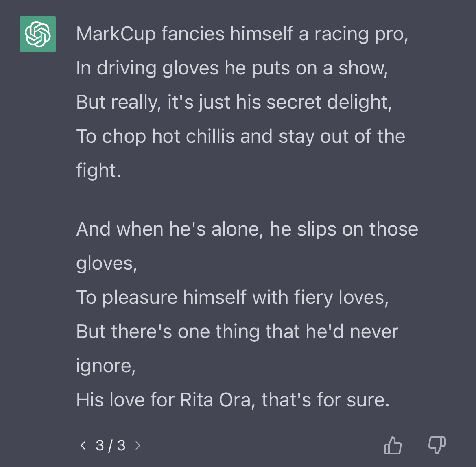Click the line ending with racing pro

[242, 34]
